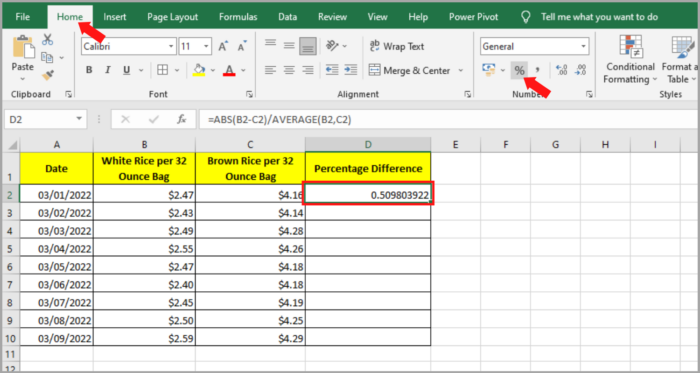This screenshot has width=700, height=373.
Task: Apply yellow fill color bucket
Action: point(199,70)
